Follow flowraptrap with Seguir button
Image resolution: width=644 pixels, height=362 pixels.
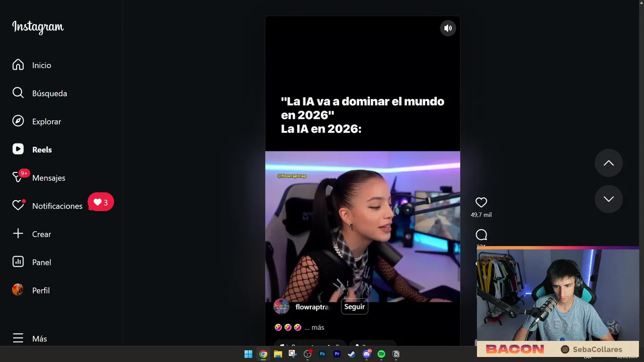(355, 307)
